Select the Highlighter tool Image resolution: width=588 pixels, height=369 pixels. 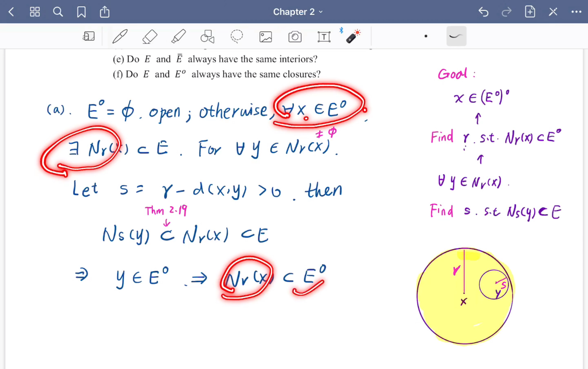[178, 36]
